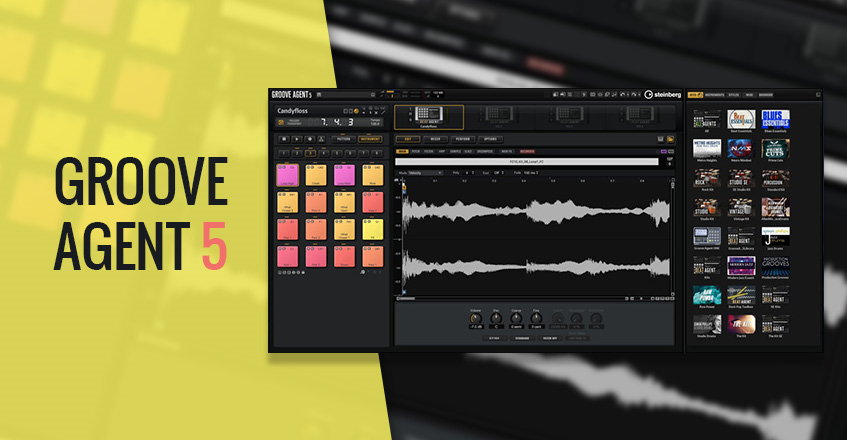This screenshot has height=440, width=847.
Task: Click the Options button
Action: pyautogui.click(x=490, y=139)
